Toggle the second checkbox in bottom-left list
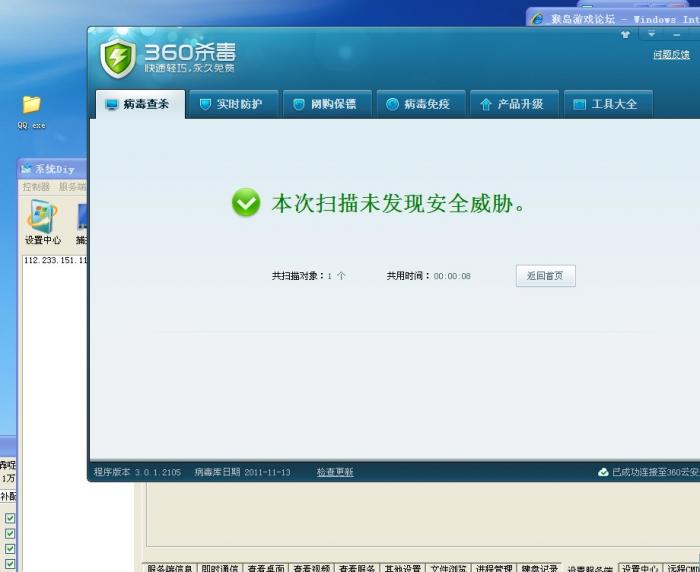Screen dimensions: 700x572 pyautogui.click(x=10, y=534)
